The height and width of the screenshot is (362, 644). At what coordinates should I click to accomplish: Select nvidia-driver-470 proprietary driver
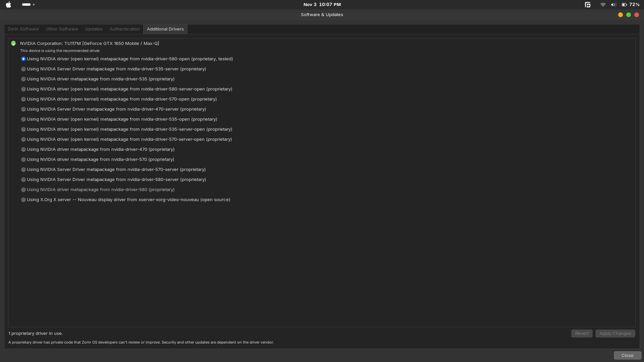(23, 149)
